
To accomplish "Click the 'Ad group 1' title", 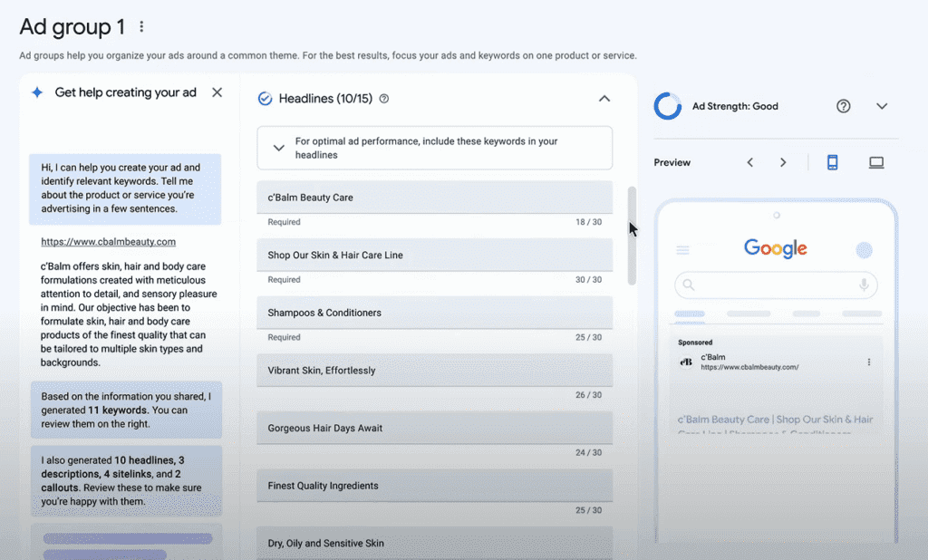I will point(72,26).
